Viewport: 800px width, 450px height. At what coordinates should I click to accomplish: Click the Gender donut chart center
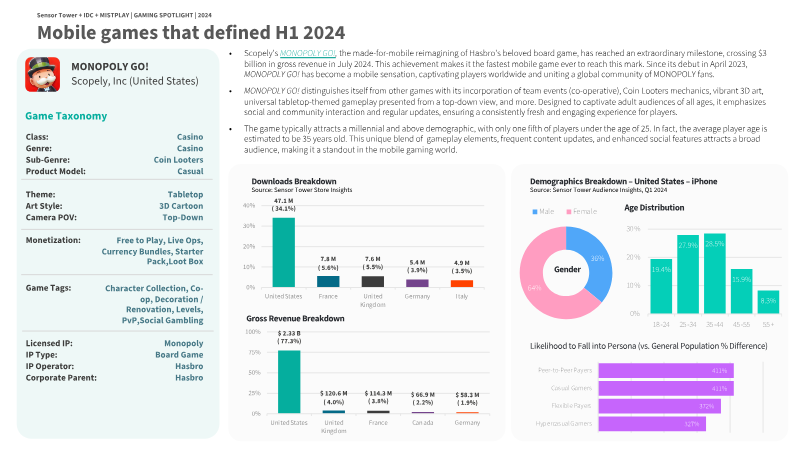(567, 269)
